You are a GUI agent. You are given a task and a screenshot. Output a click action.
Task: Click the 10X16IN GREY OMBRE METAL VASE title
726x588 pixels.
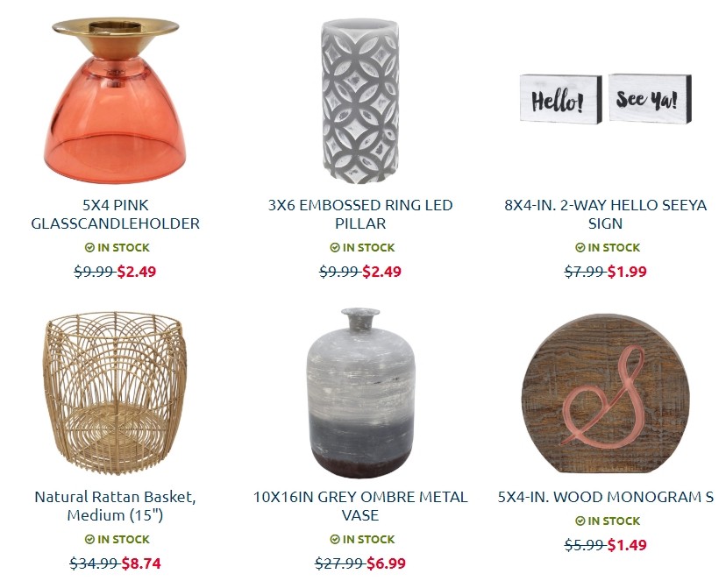360,507
